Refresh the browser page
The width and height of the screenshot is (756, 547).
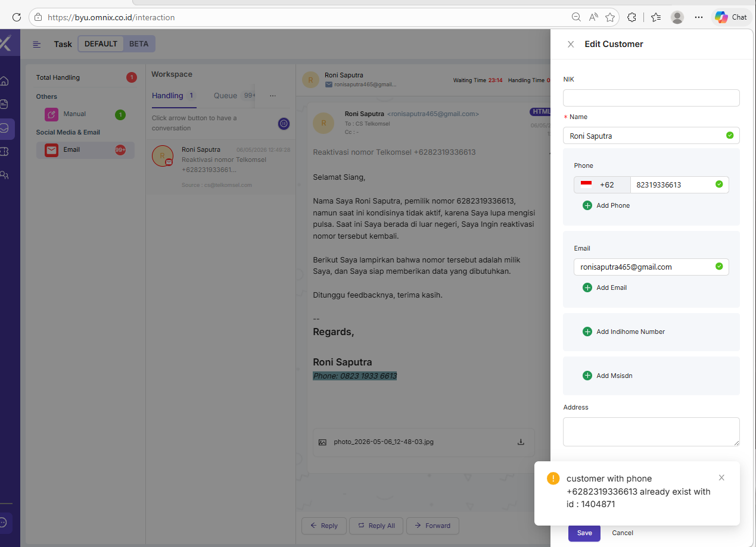tap(17, 17)
